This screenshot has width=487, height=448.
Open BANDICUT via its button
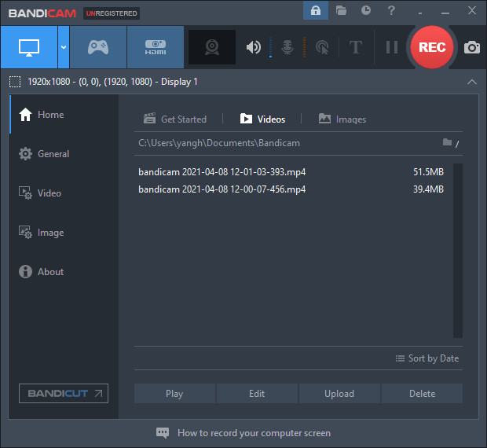[64, 393]
